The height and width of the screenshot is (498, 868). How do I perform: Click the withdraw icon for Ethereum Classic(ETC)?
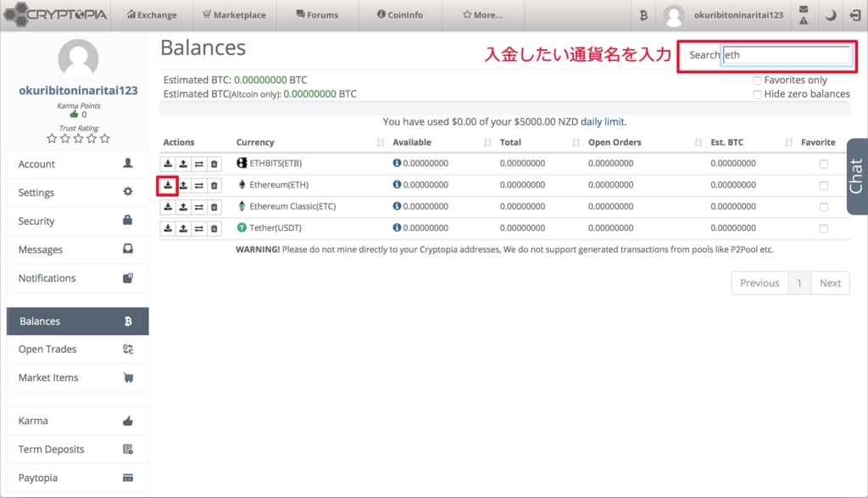point(183,207)
